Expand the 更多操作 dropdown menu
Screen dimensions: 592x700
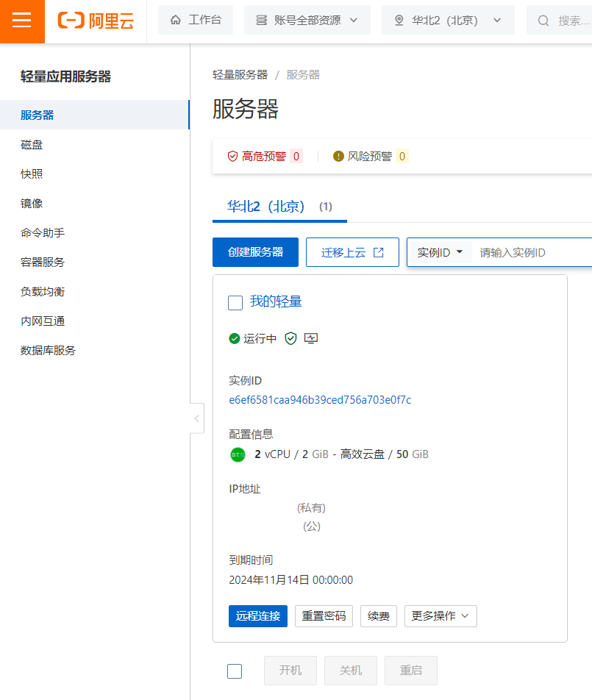tap(441, 616)
